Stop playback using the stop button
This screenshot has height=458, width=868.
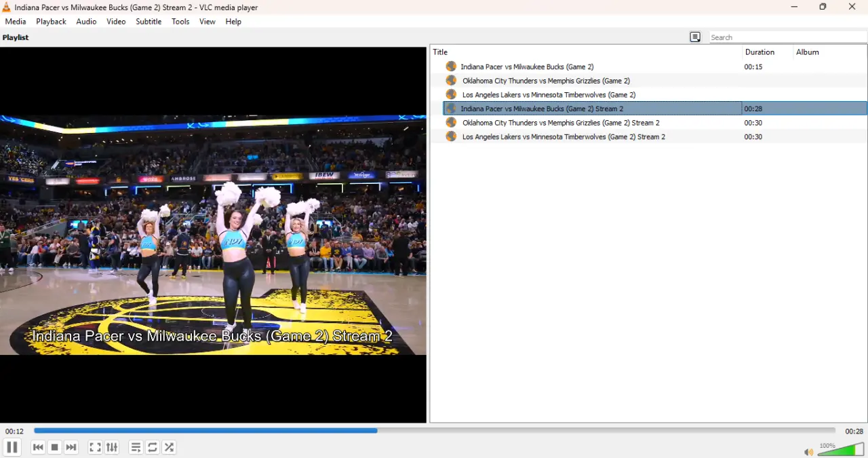(x=55, y=447)
